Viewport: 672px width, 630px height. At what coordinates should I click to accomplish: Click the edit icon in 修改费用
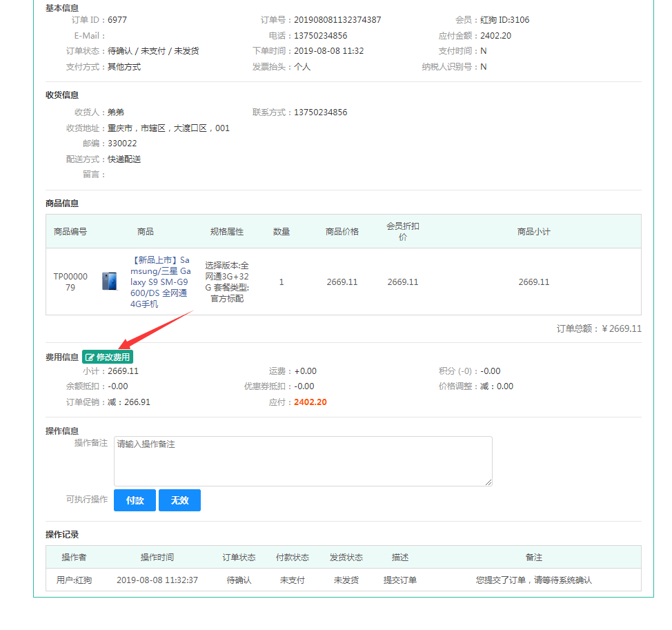pos(90,357)
